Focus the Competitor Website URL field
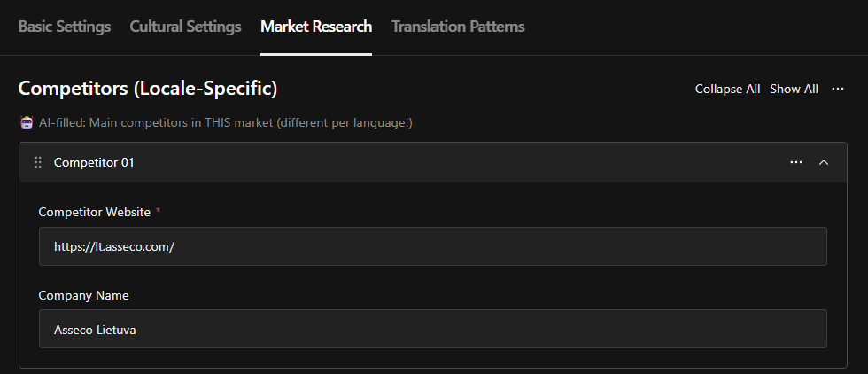 [432, 246]
